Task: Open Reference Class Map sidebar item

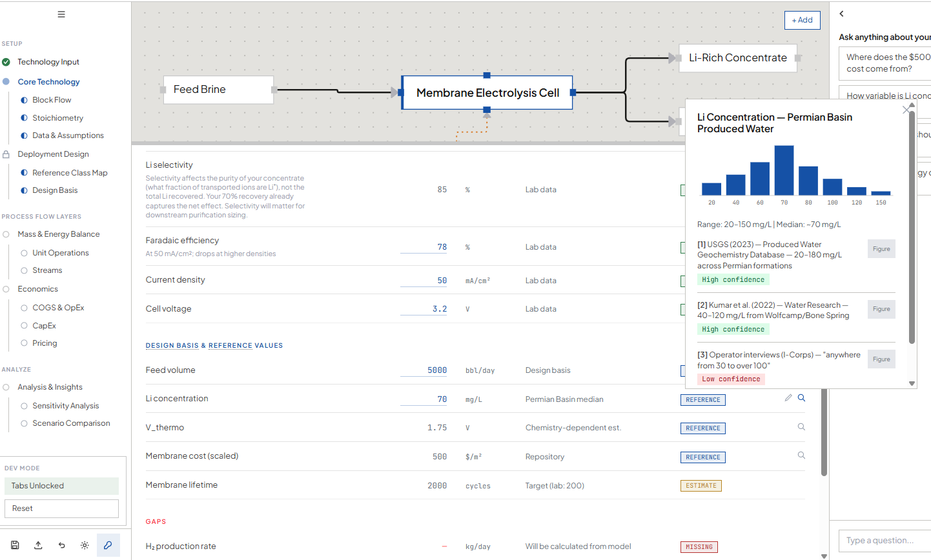Action: click(x=70, y=173)
